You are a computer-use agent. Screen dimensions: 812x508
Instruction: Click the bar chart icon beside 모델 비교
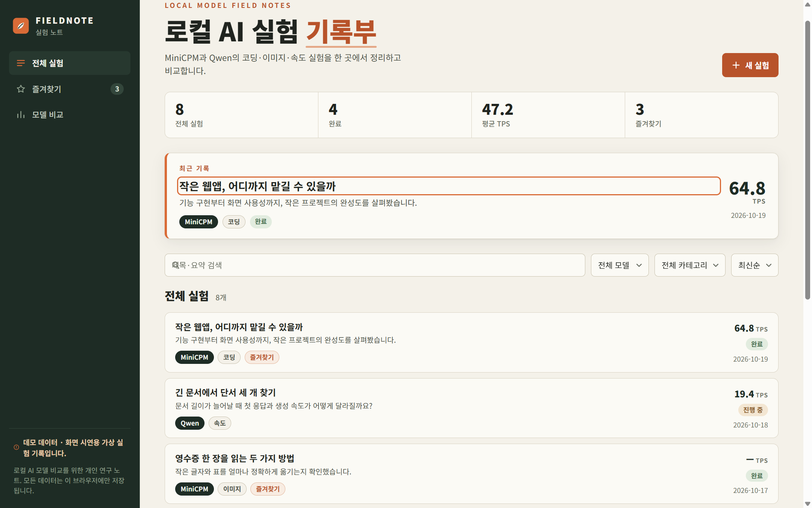pyautogui.click(x=21, y=114)
